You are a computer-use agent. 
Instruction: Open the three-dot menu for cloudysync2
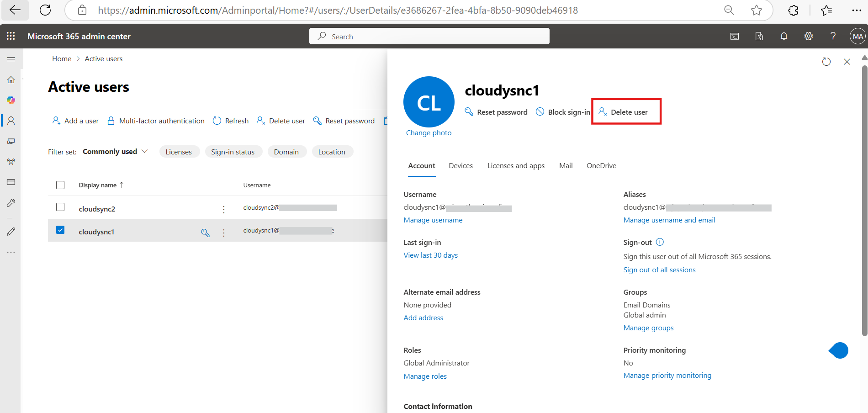coord(223,209)
